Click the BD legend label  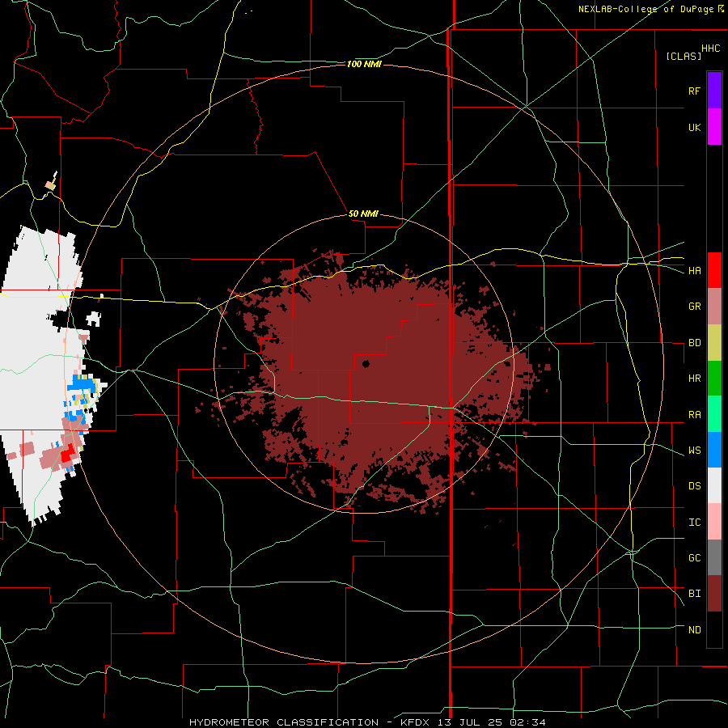tap(694, 343)
